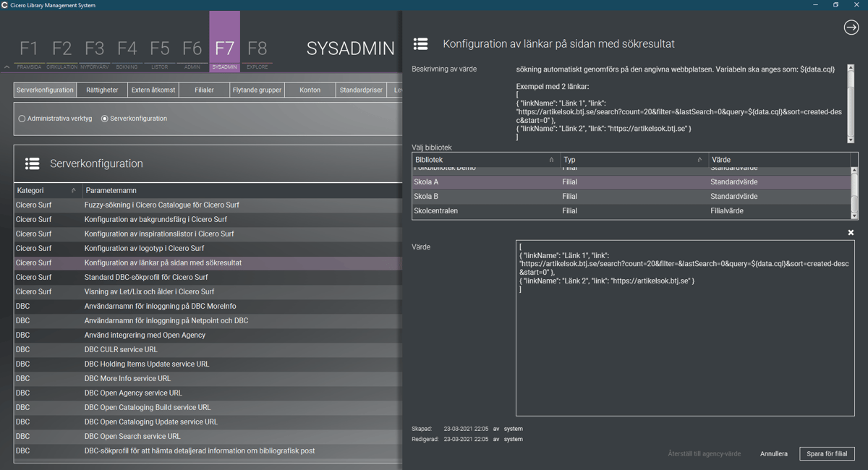The height and width of the screenshot is (470, 868).
Task: Switch to the Standardpriser tab
Action: click(x=361, y=90)
